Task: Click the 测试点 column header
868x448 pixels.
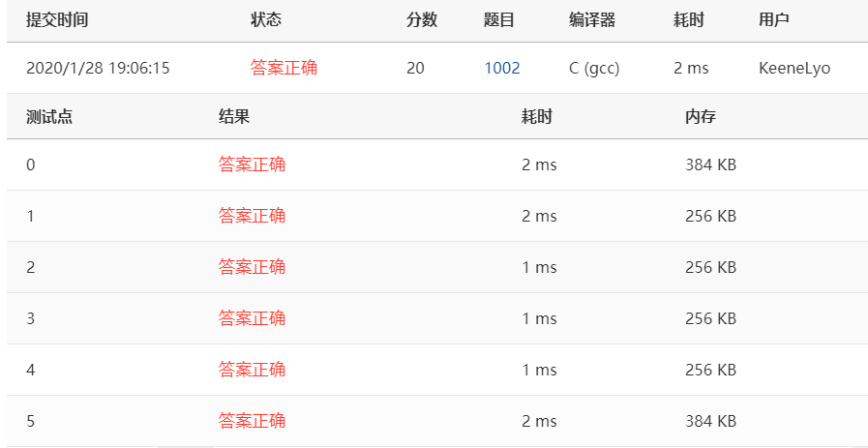Action: click(x=49, y=117)
